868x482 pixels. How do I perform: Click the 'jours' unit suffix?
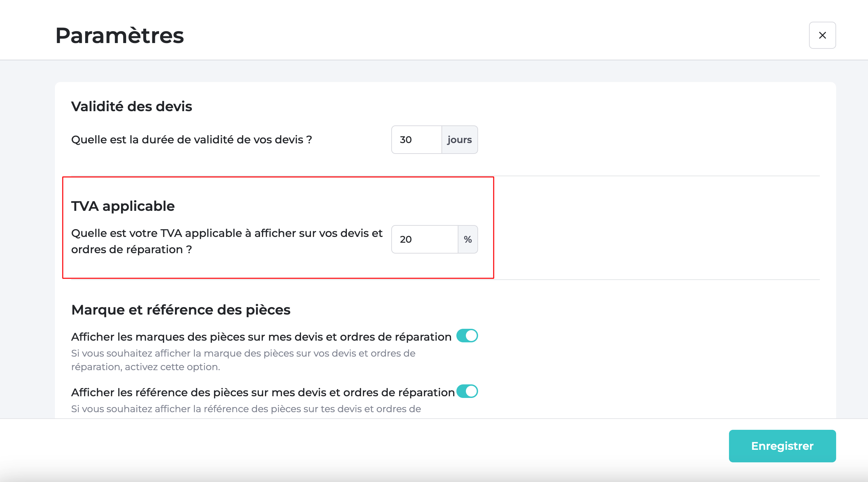[x=459, y=140]
